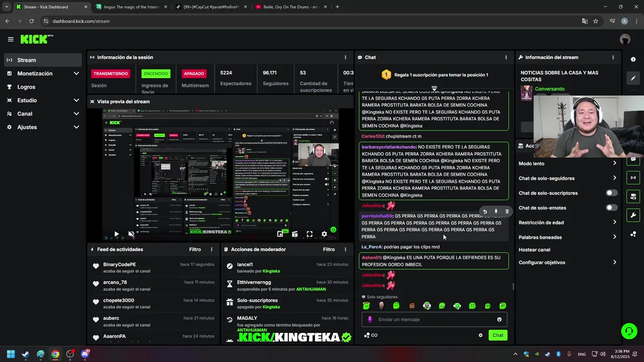Enter fullscreen in stream preview
644x362 pixels.
[x=309, y=234]
